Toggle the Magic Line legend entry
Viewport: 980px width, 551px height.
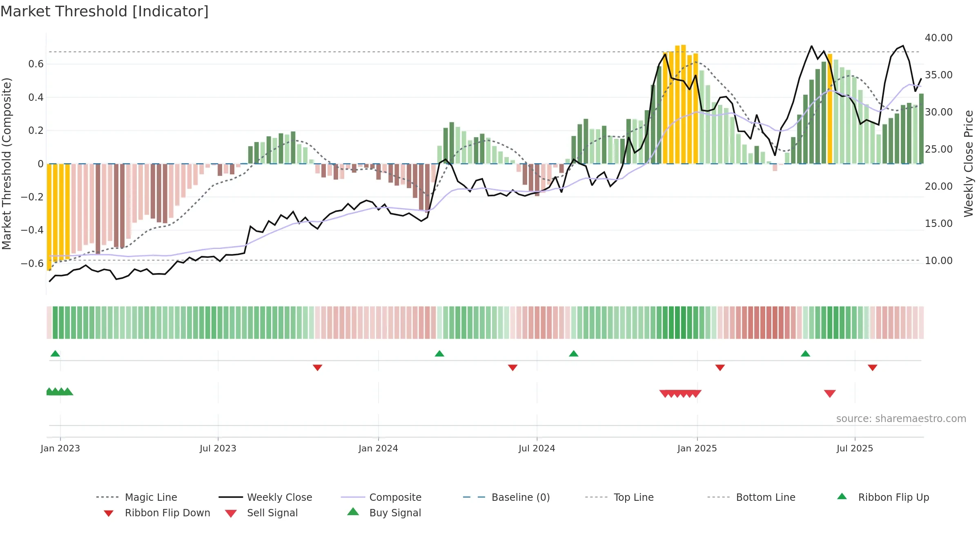136,497
